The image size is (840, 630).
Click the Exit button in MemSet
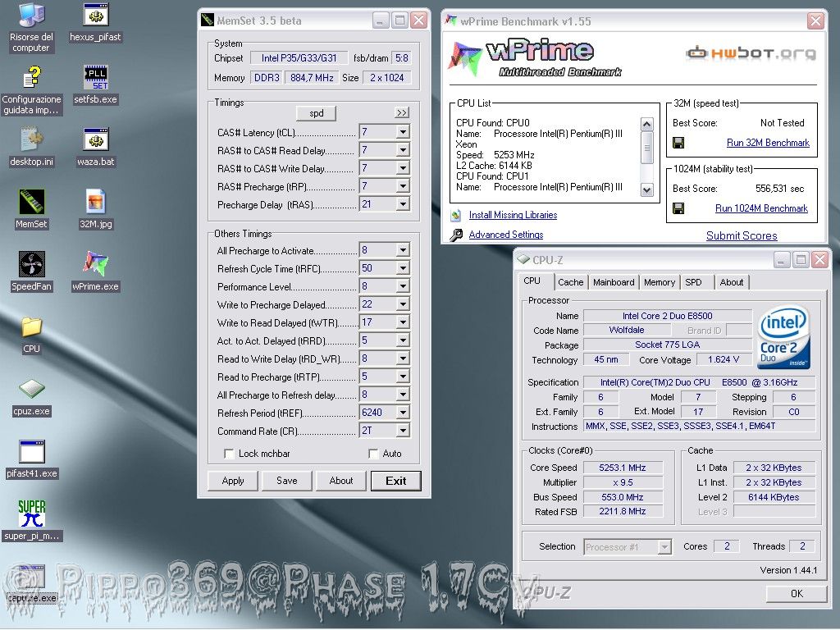[x=396, y=481]
